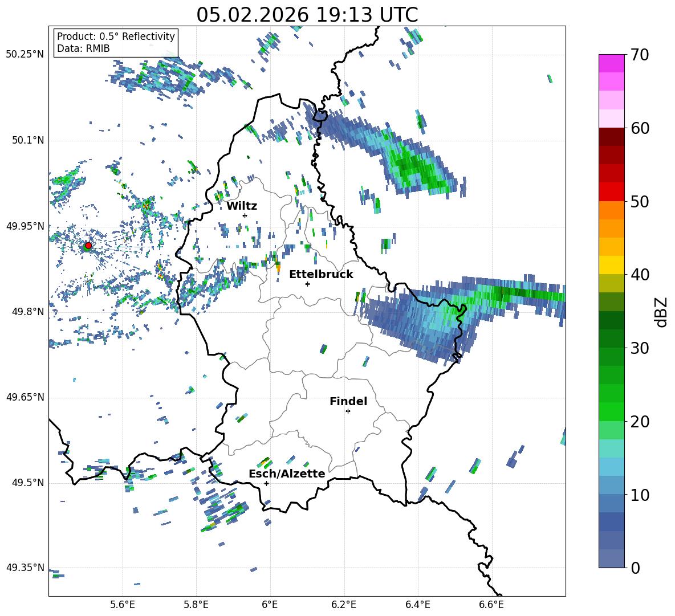
Task: Click the 49.35°N latitude label
Action: click(x=25, y=568)
